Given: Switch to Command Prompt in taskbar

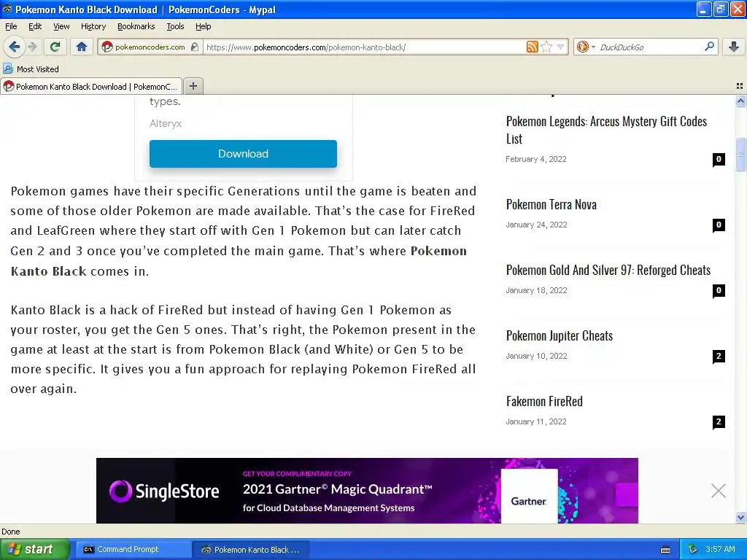Looking at the screenshot, I should tap(133, 549).
